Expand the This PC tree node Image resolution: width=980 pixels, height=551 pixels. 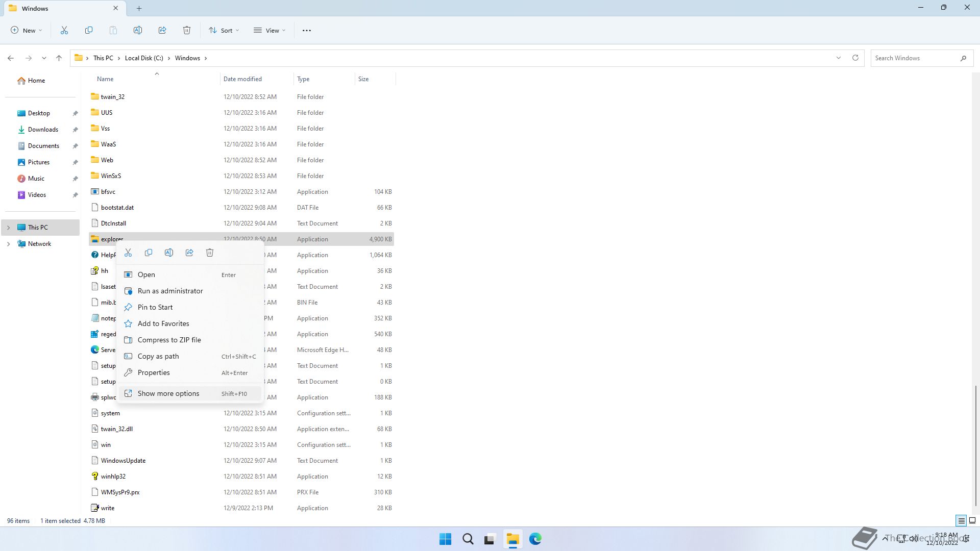[8, 228]
